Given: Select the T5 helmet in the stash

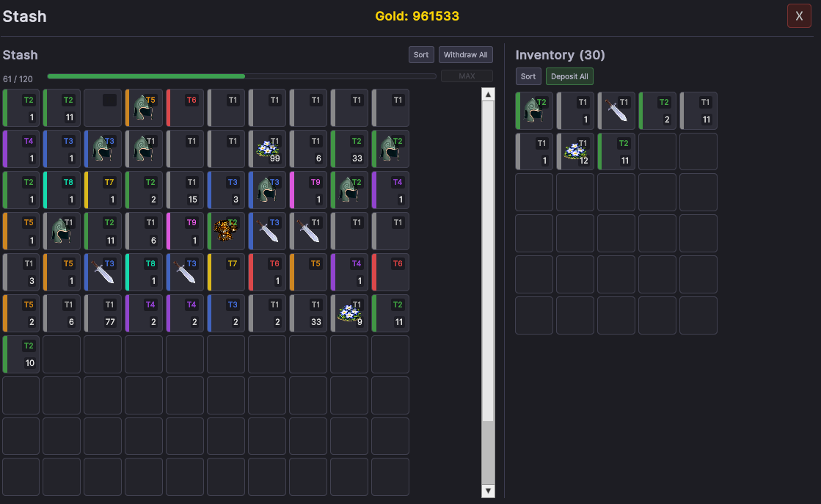Looking at the screenshot, I should (144, 108).
